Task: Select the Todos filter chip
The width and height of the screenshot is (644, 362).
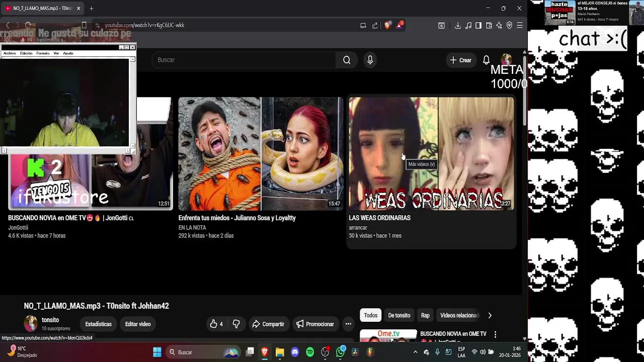Action: point(371,315)
